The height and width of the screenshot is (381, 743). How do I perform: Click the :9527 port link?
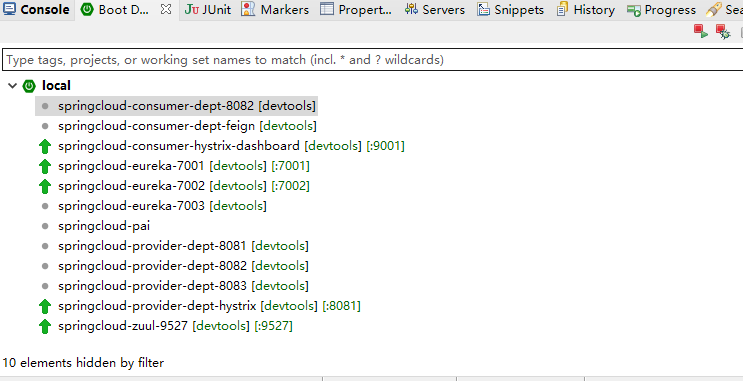click(273, 326)
